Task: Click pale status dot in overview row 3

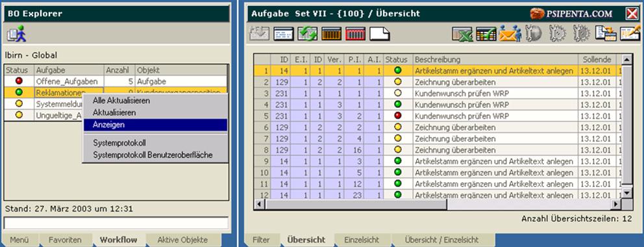Action: (x=397, y=94)
